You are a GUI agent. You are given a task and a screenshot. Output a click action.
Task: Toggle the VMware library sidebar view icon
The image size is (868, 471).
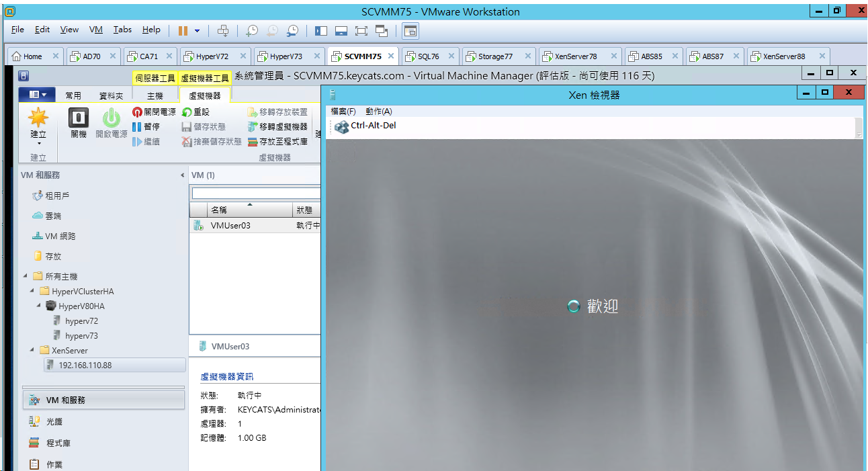pyautogui.click(x=321, y=30)
